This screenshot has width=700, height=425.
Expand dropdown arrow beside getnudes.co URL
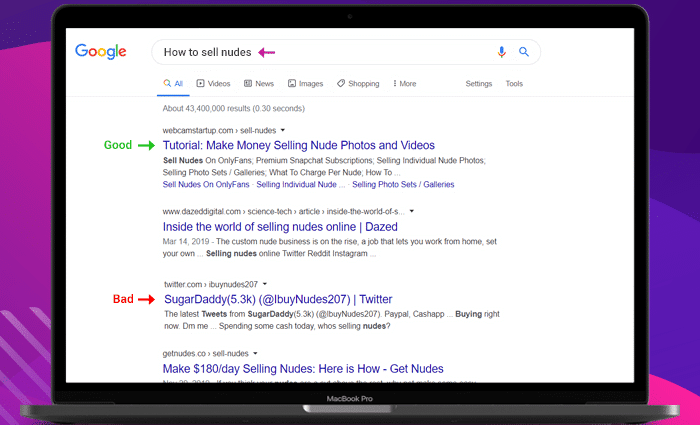[x=255, y=353]
